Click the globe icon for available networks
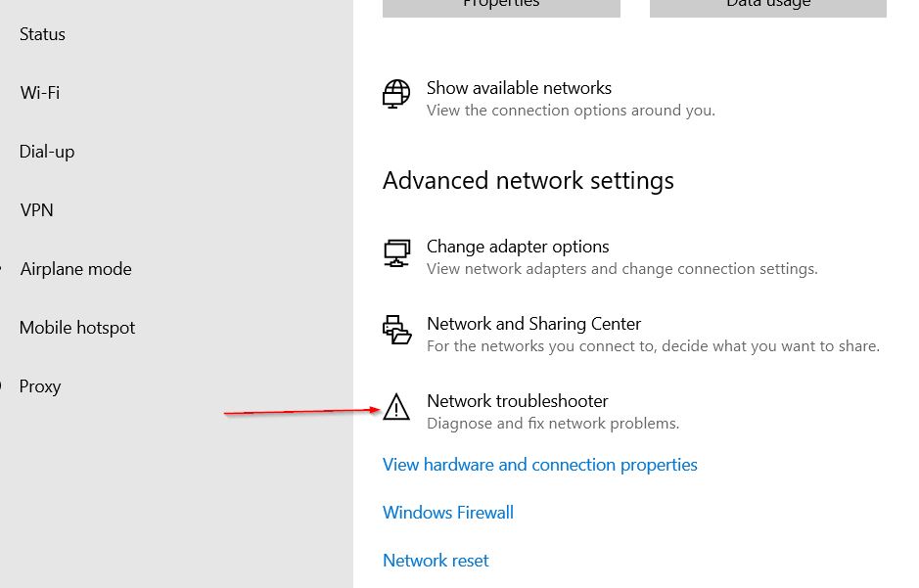 [396, 94]
